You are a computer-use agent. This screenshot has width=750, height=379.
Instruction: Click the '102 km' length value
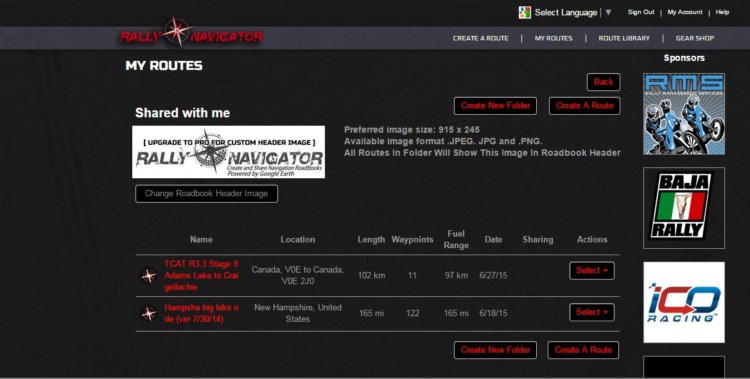point(371,276)
